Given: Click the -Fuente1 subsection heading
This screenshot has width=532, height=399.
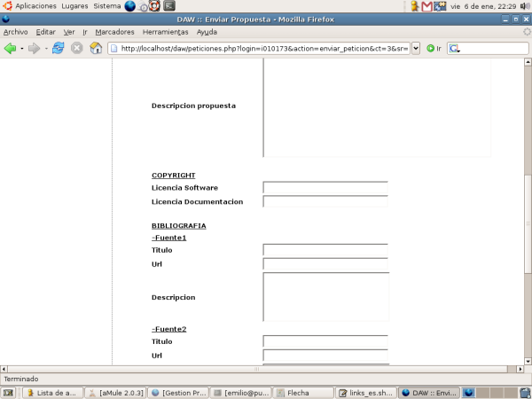Looking at the screenshot, I should coord(169,238).
